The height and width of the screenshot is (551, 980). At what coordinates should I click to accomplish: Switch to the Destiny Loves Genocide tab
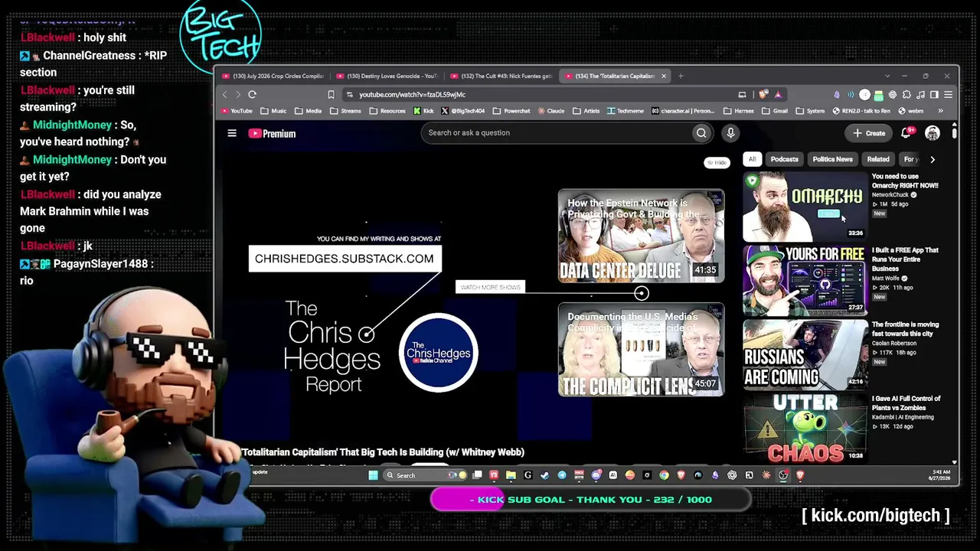[387, 76]
